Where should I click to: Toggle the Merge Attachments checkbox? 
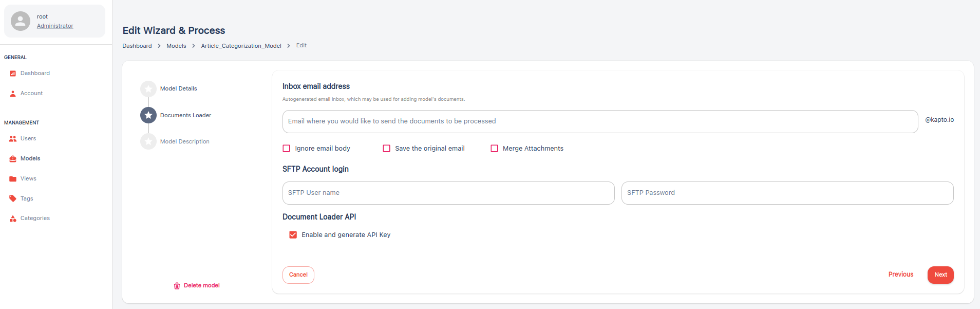pyautogui.click(x=495, y=149)
